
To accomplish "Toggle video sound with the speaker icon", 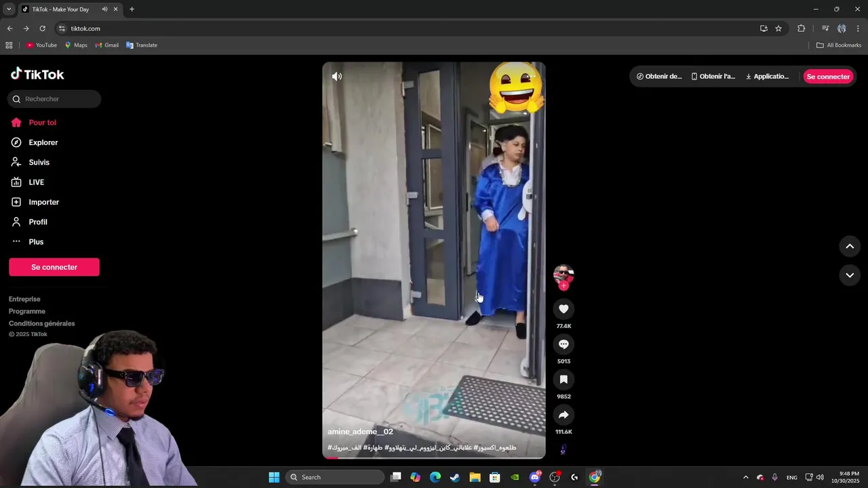I will [x=337, y=77].
